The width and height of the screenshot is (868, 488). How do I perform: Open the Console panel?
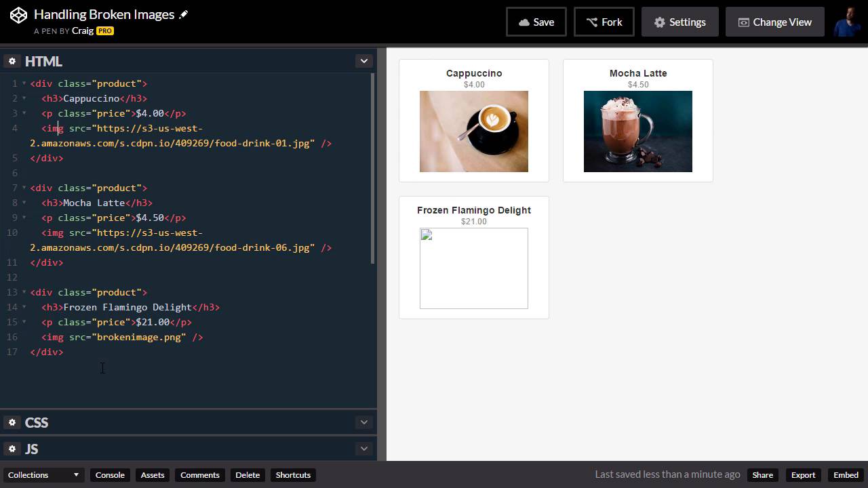[x=110, y=475]
